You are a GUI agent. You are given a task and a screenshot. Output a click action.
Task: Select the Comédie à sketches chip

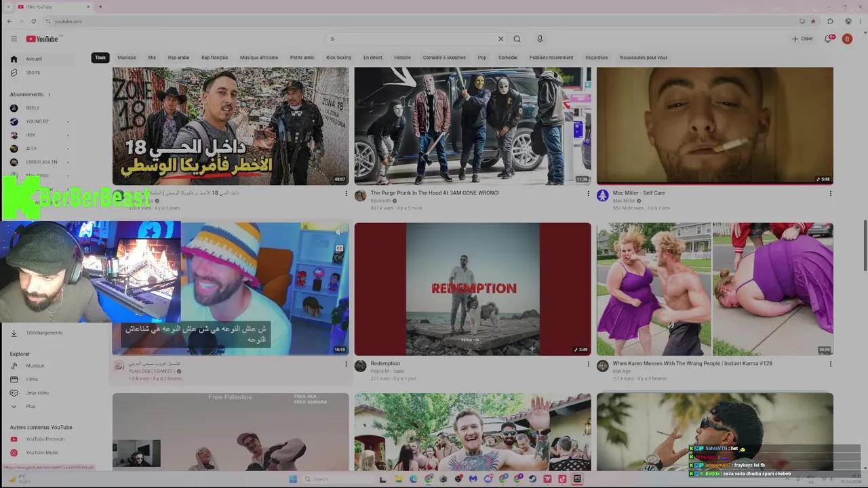click(444, 58)
